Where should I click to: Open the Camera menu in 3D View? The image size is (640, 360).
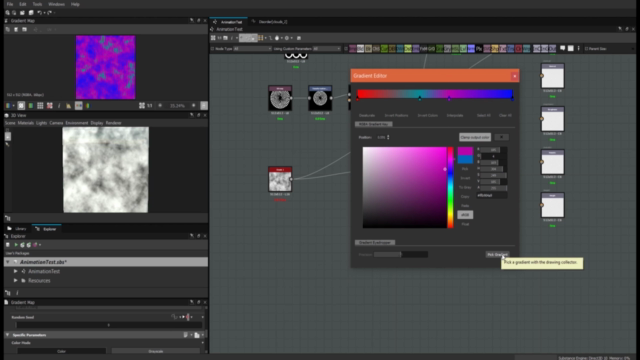point(56,123)
